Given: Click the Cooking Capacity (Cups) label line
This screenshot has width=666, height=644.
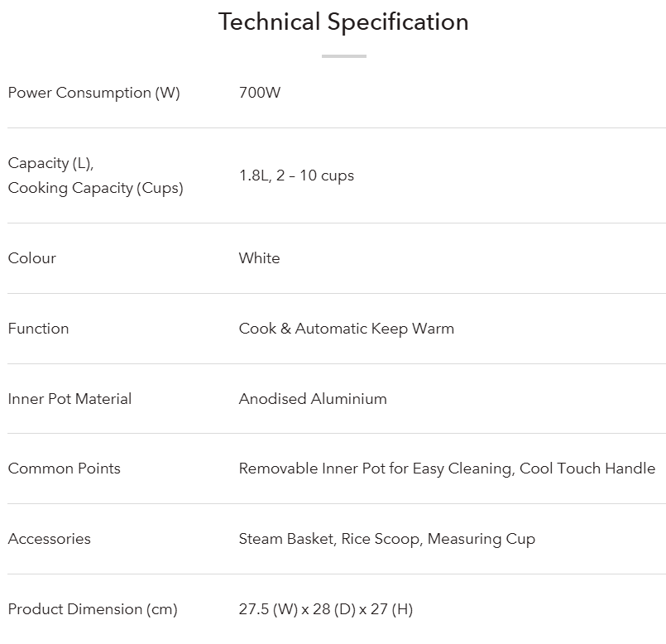Looking at the screenshot, I should coord(95,188).
